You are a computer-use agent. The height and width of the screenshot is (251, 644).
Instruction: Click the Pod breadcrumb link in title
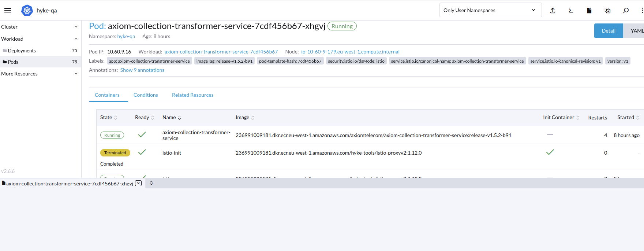tap(97, 26)
